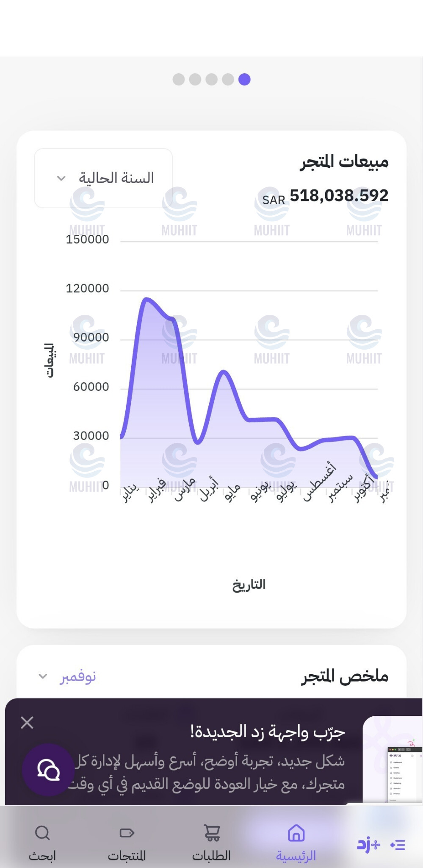Go to Home via house icon

pyautogui.click(x=296, y=833)
